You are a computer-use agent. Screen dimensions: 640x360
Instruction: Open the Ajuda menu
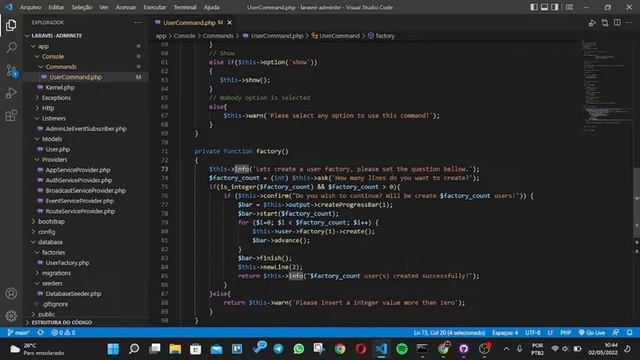click(x=211, y=7)
